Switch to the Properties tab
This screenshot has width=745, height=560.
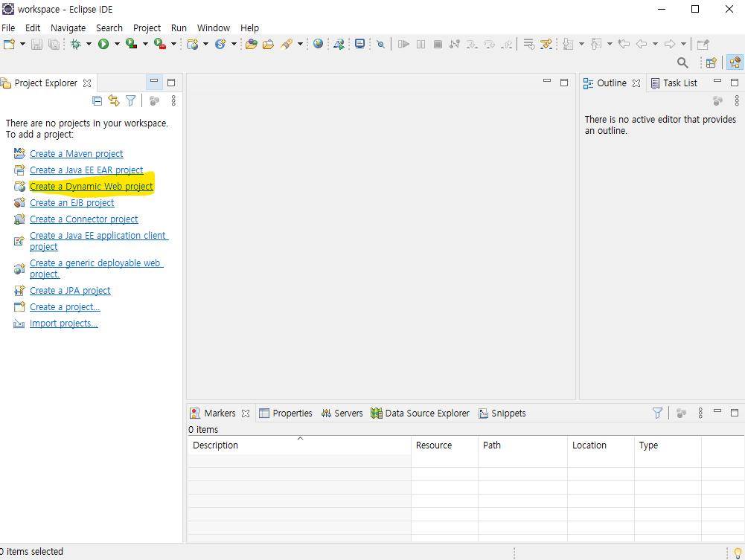point(286,413)
